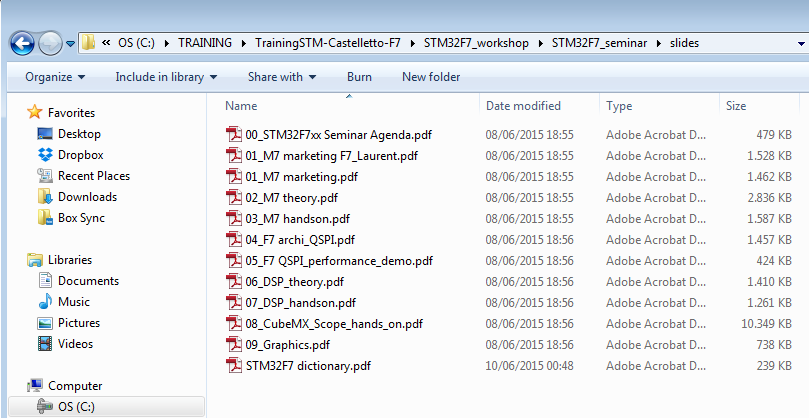Open Videos library

pos(75,344)
